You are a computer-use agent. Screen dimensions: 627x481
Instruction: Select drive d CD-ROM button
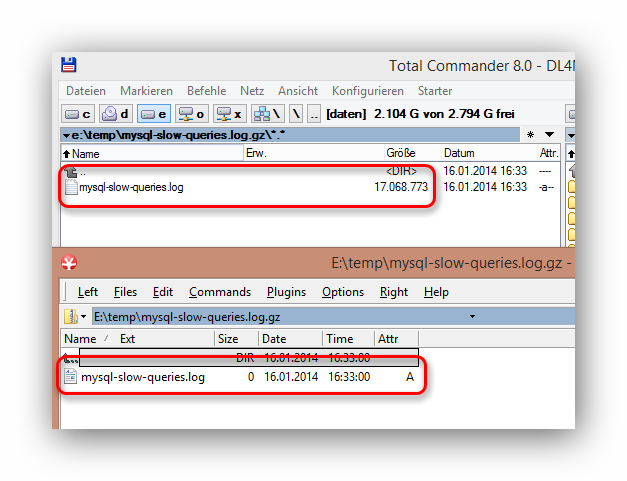tap(115, 114)
